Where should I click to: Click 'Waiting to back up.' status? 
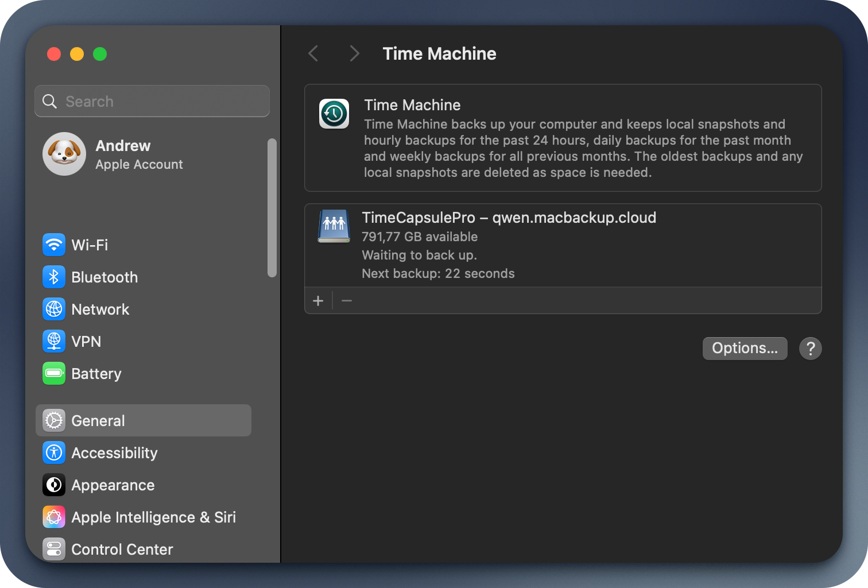(x=419, y=255)
